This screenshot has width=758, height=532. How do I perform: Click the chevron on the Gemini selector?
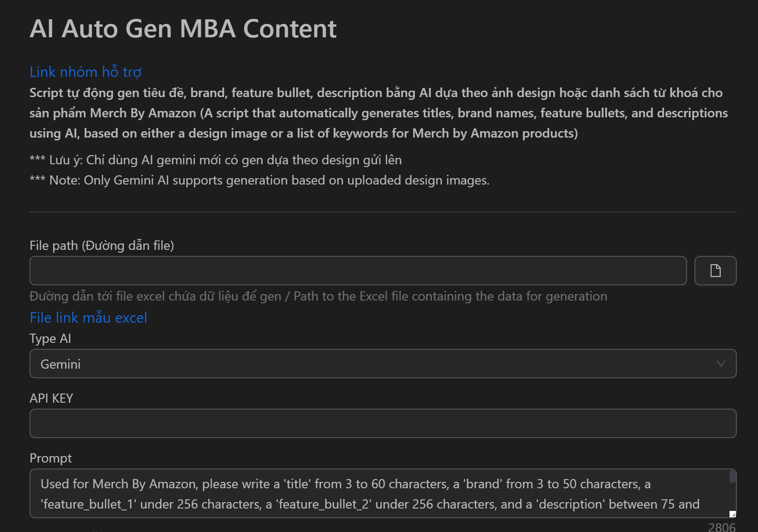[721, 364]
